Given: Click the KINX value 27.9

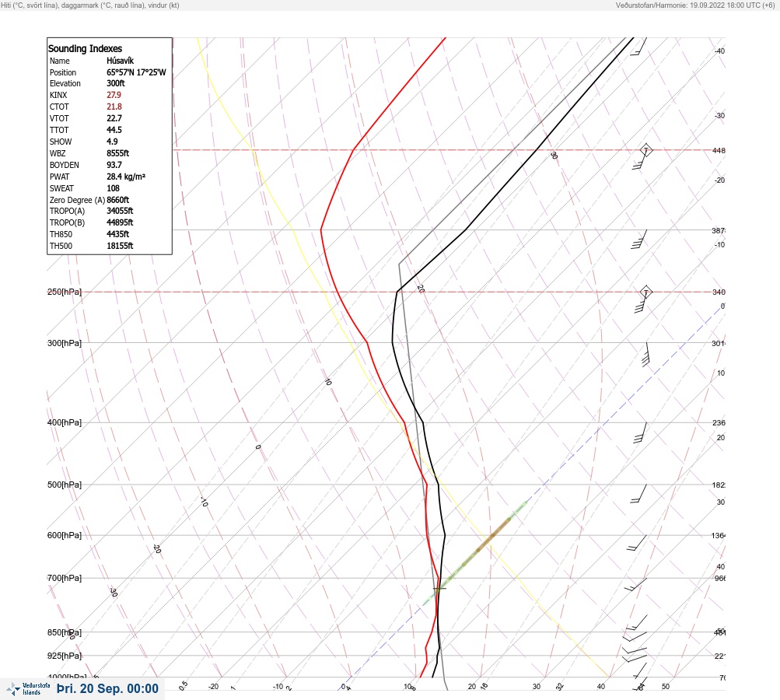Looking at the screenshot, I should click(x=114, y=95).
